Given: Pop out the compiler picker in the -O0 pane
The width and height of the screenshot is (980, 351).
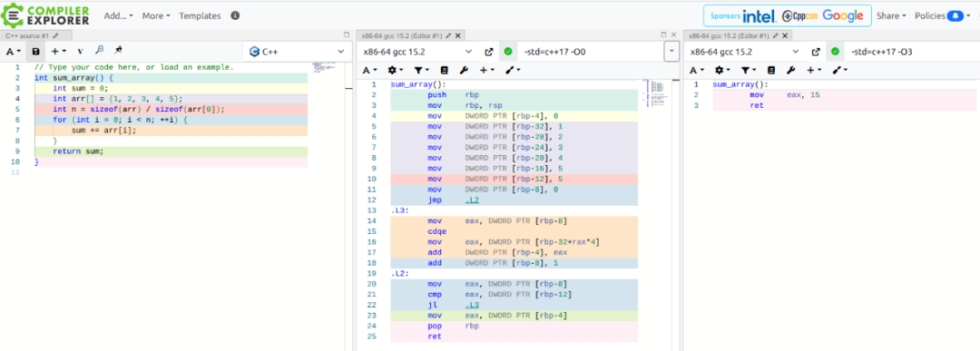Looking at the screenshot, I should click(489, 52).
